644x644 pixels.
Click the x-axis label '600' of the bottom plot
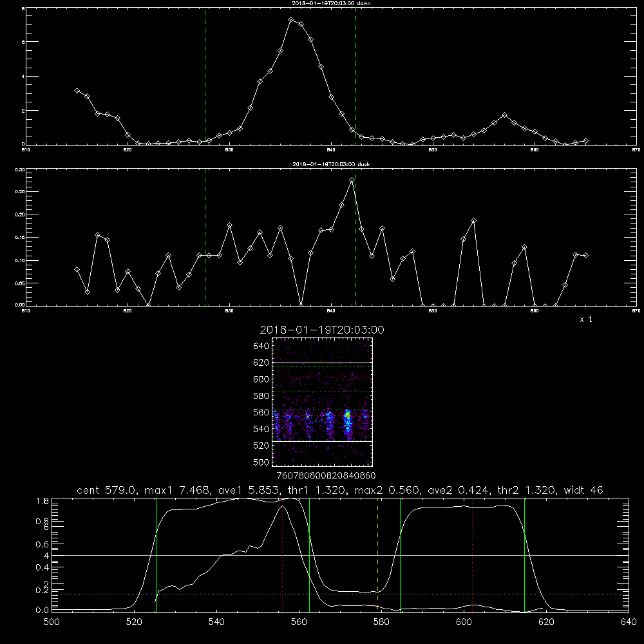pos(464,621)
